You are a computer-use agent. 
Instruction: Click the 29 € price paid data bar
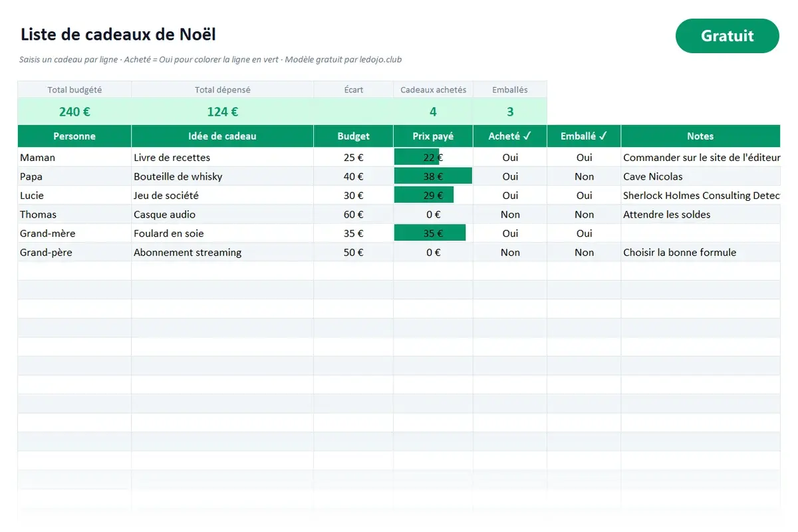(424, 196)
